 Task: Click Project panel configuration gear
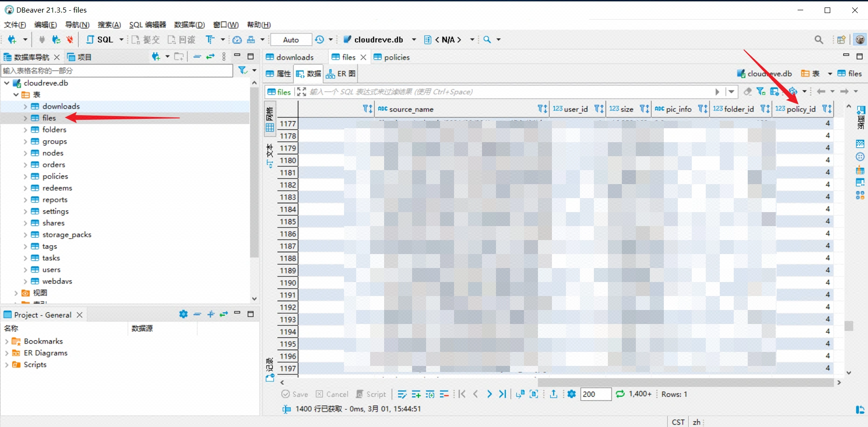[x=184, y=314]
